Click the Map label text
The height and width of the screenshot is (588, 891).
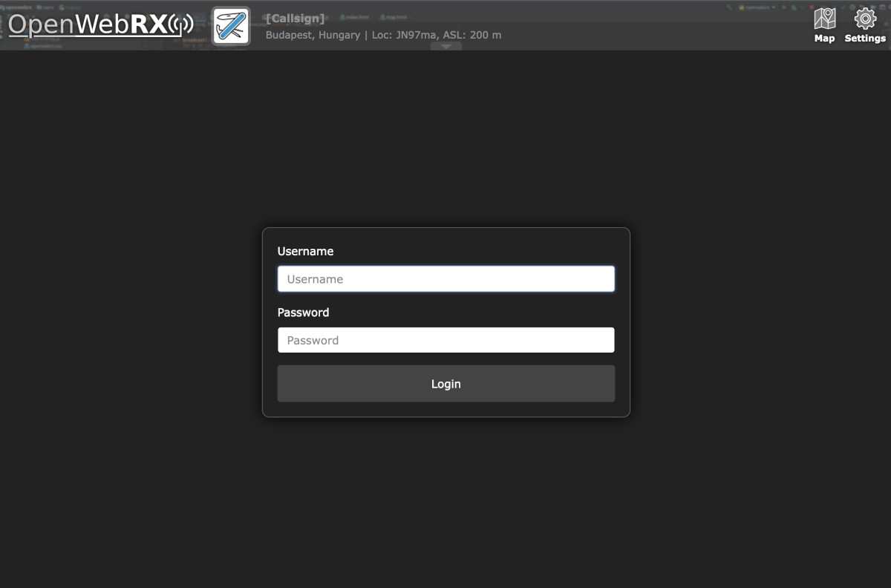point(824,38)
